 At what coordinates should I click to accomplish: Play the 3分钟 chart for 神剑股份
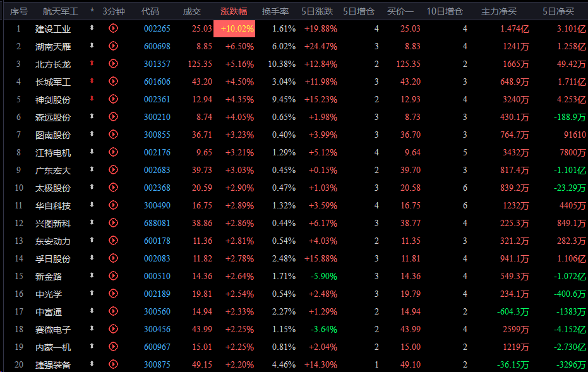click(x=113, y=99)
